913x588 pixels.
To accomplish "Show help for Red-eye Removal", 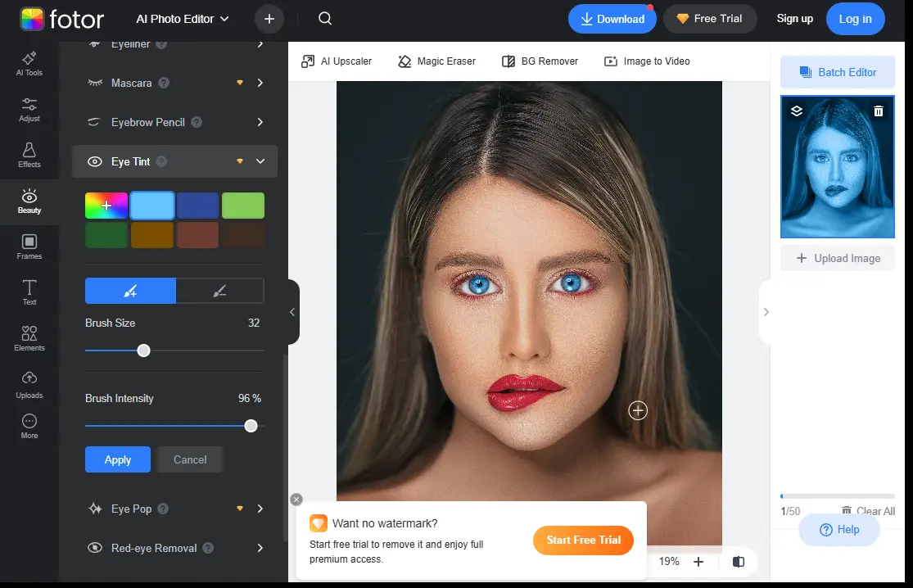I will click(x=208, y=548).
